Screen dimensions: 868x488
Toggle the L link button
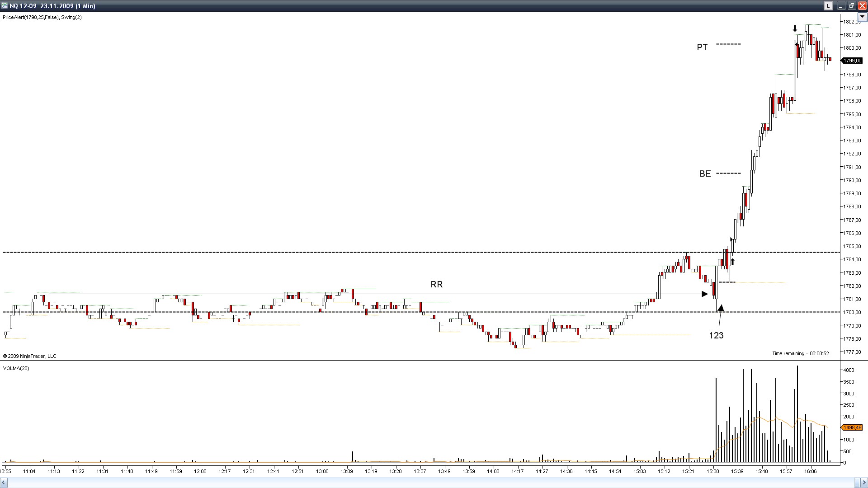pos(828,6)
